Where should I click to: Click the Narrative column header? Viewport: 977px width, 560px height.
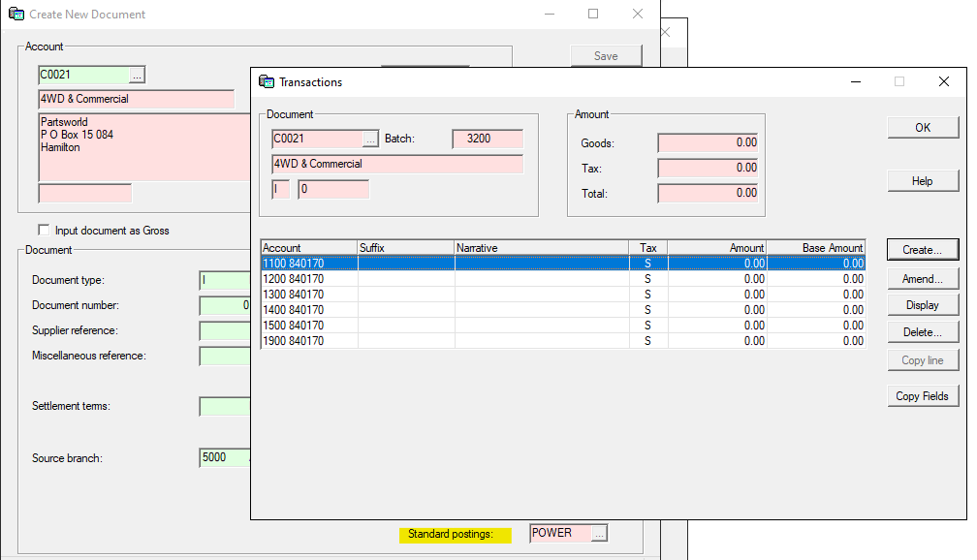click(541, 248)
